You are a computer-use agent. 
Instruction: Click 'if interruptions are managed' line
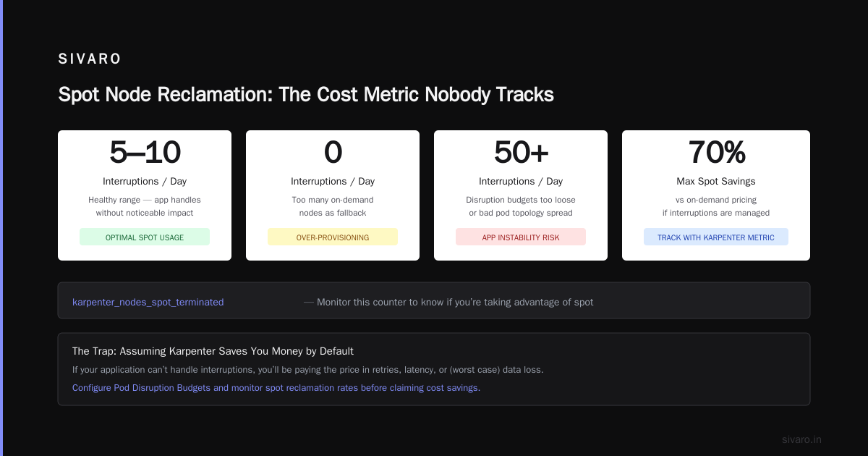tap(716, 213)
